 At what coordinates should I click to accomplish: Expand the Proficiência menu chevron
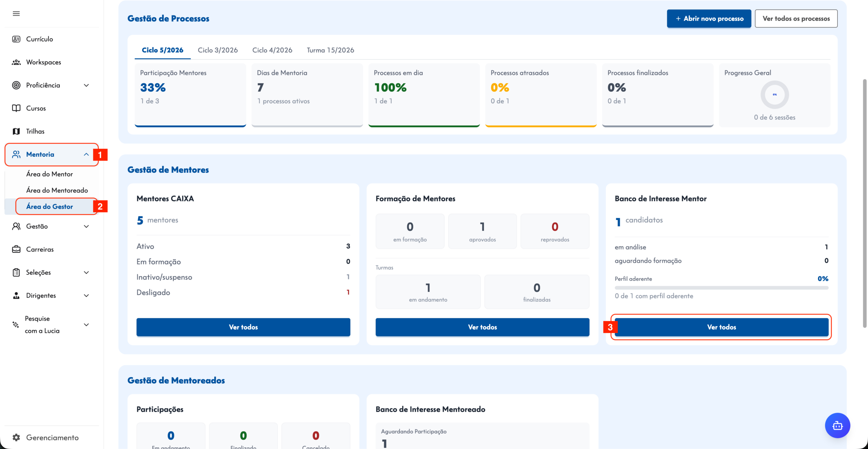[x=86, y=85]
